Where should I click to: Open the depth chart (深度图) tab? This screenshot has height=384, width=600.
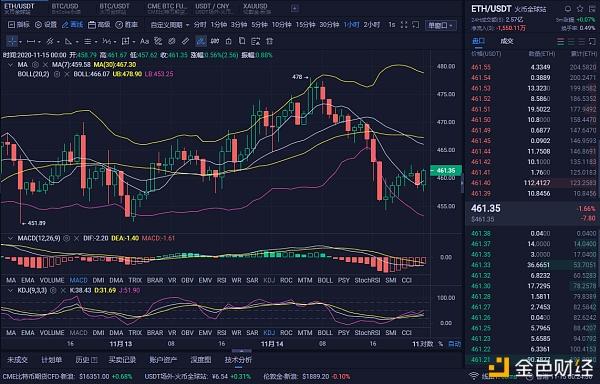point(201,360)
